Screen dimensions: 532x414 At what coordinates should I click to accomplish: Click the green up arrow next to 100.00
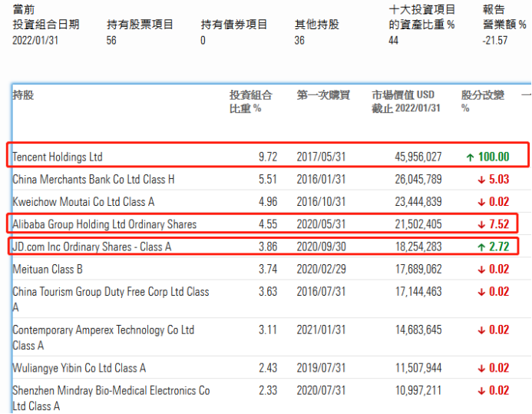pos(470,157)
